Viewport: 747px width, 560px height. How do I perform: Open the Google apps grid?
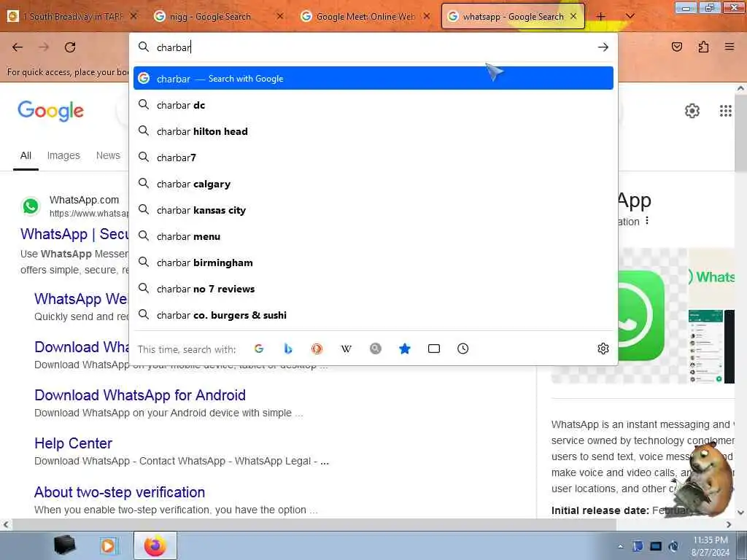tap(725, 111)
